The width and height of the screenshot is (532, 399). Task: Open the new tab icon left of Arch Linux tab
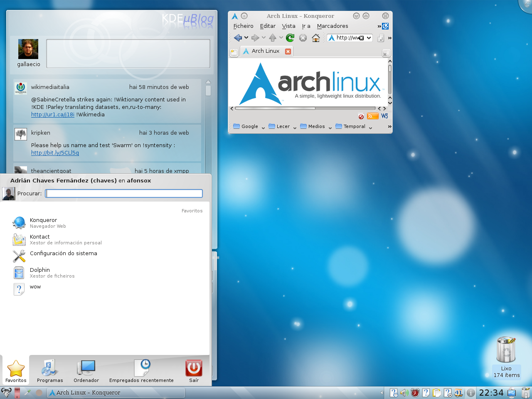click(234, 51)
